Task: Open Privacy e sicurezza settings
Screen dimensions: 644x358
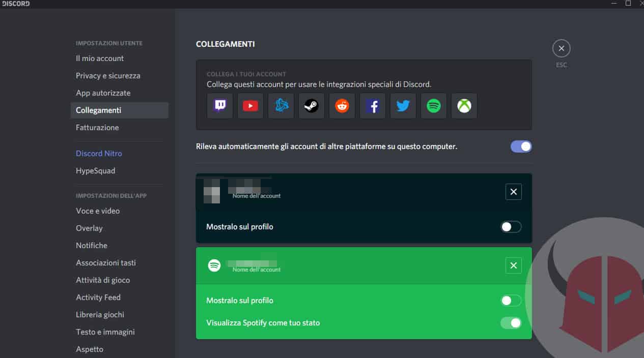Action: (x=119, y=76)
